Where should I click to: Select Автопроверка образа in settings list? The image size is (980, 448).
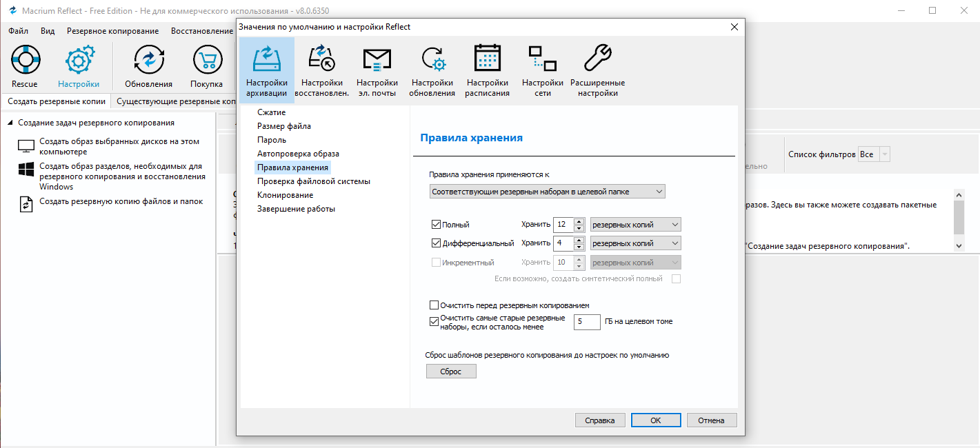(298, 154)
